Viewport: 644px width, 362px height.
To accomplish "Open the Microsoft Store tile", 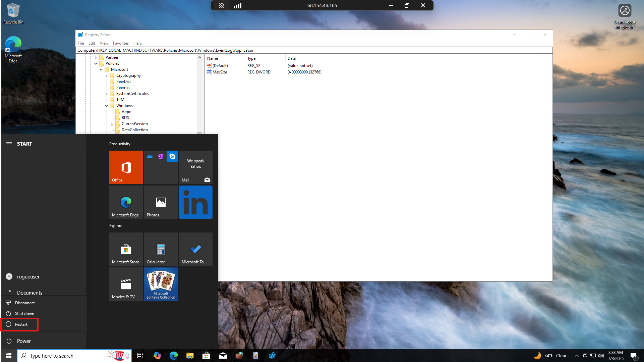I will click(126, 249).
